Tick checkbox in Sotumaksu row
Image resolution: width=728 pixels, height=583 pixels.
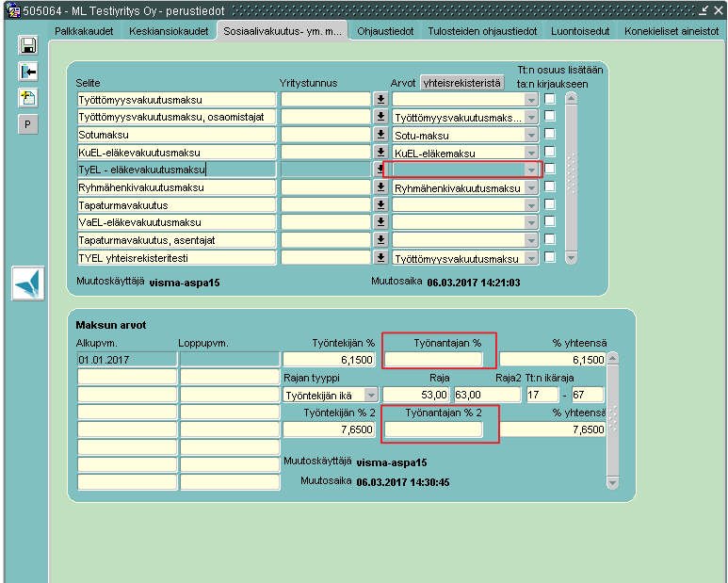550,134
